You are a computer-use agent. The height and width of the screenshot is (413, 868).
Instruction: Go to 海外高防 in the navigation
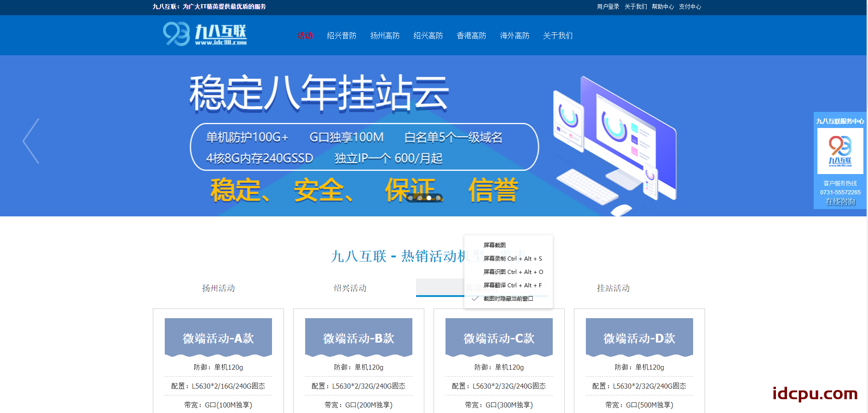coord(515,35)
